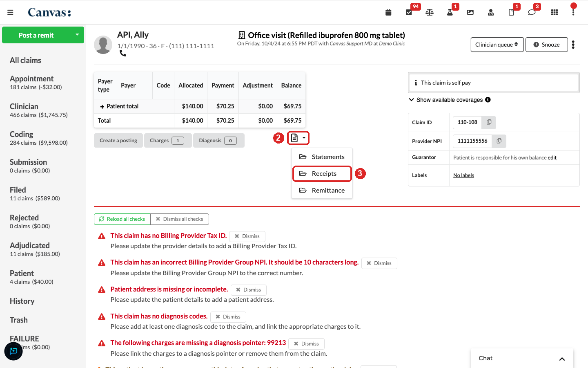Viewport: 588px width, 368px height.
Task: Click Dismiss all checks
Action: click(x=180, y=219)
